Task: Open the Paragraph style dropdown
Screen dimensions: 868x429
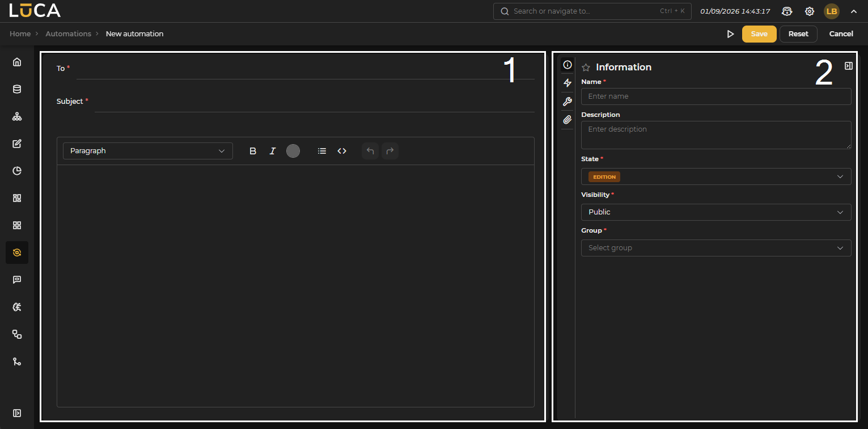Action: tap(148, 151)
